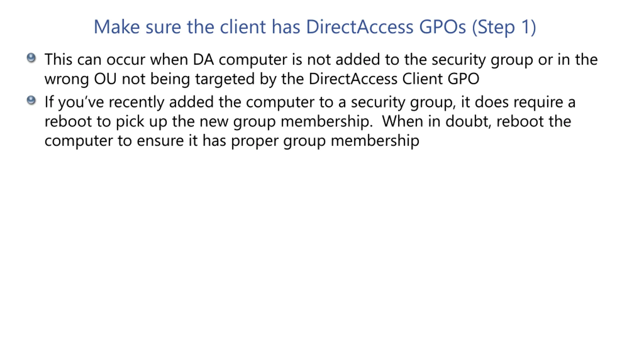Screen dimensions: 644x362
Task: Click the phrase "security group or in the"
Action: click(x=515, y=60)
